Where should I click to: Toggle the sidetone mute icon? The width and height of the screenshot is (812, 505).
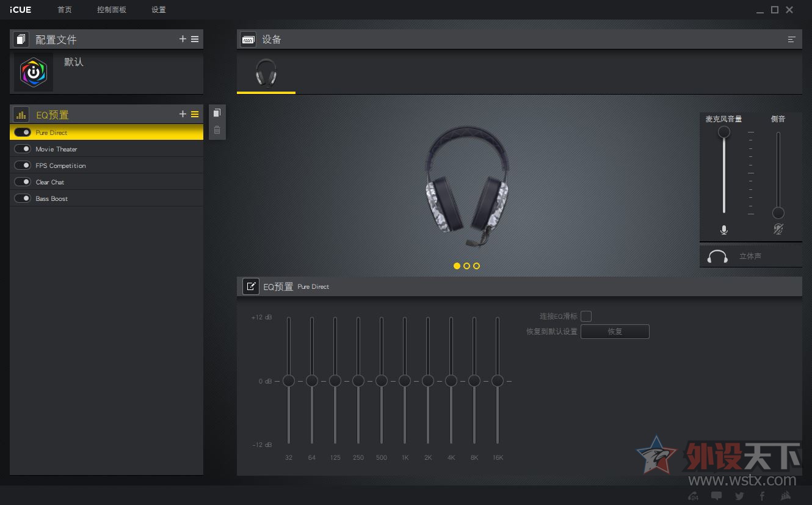[x=778, y=230]
